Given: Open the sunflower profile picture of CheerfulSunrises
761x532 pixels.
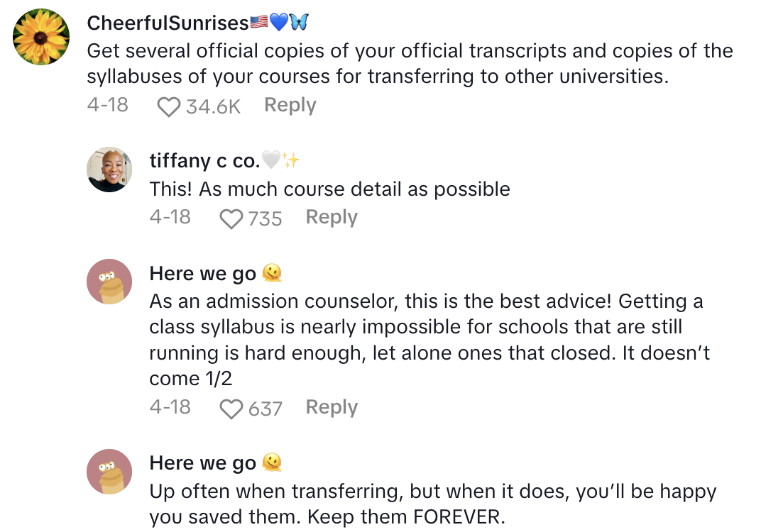Looking at the screenshot, I should click(x=41, y=37).
